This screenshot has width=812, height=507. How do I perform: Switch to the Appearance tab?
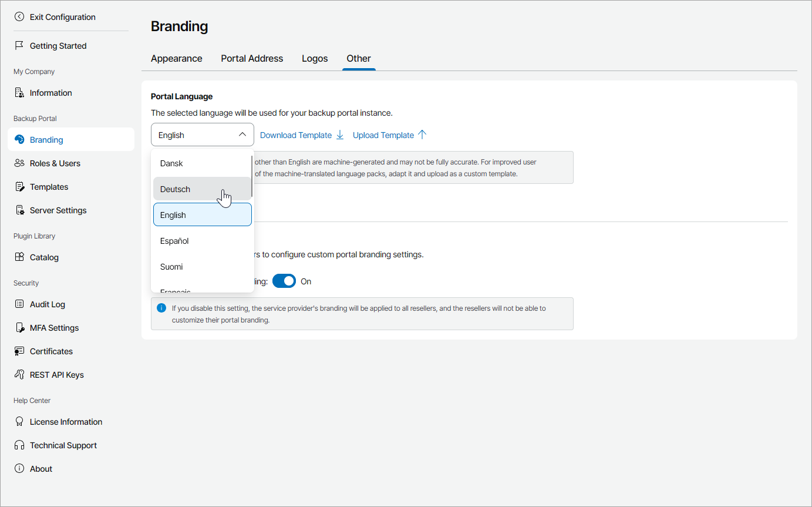176,59
